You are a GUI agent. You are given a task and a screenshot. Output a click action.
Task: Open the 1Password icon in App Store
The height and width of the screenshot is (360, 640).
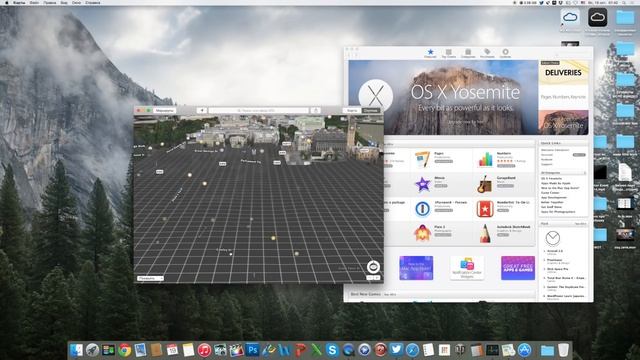[422, 209]
